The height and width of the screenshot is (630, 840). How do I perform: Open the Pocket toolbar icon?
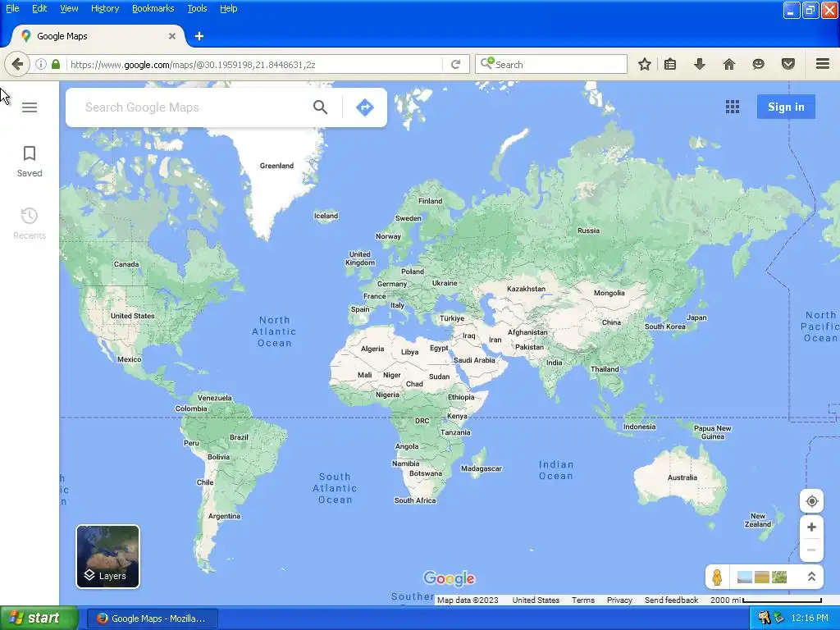pos(788,64)
